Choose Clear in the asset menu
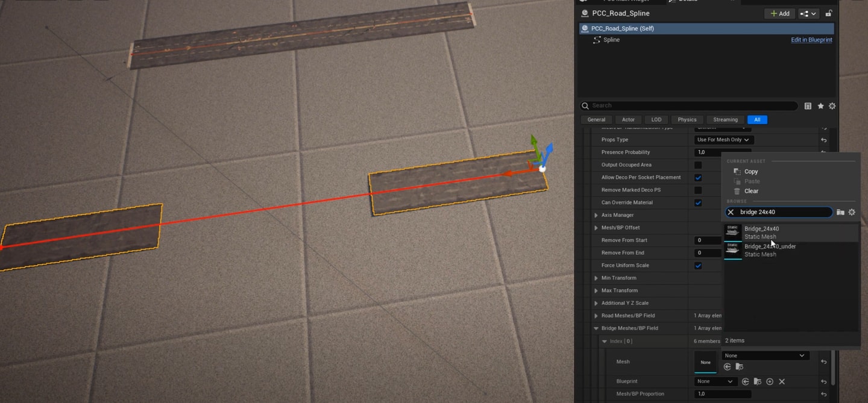Viewport: 868px width, 403px height. click(x=751, y=191)
